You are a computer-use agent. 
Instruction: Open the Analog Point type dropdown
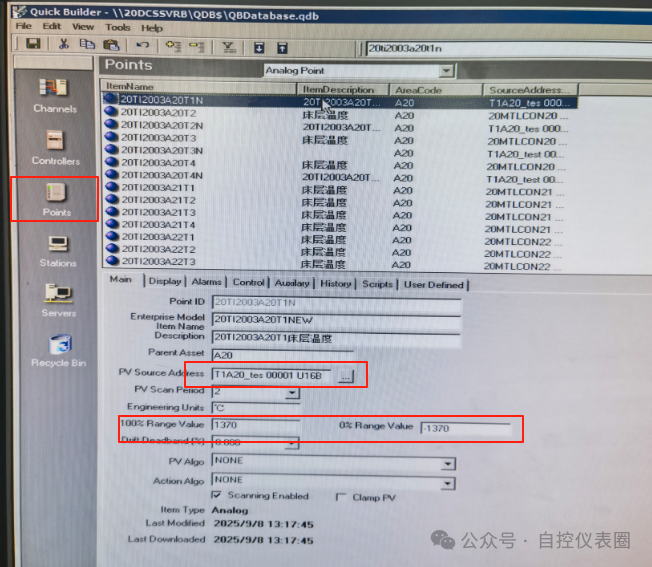[x=447, y=71]
